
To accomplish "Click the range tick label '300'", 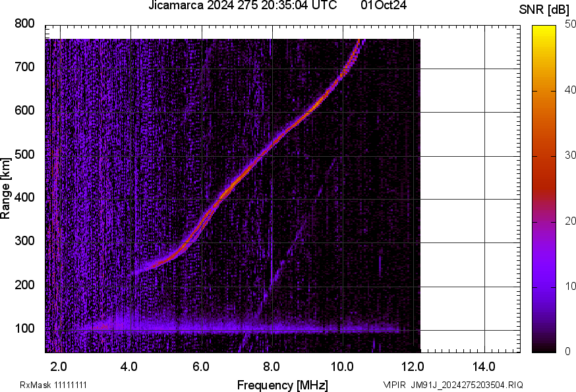I will (x=24, y=241).
